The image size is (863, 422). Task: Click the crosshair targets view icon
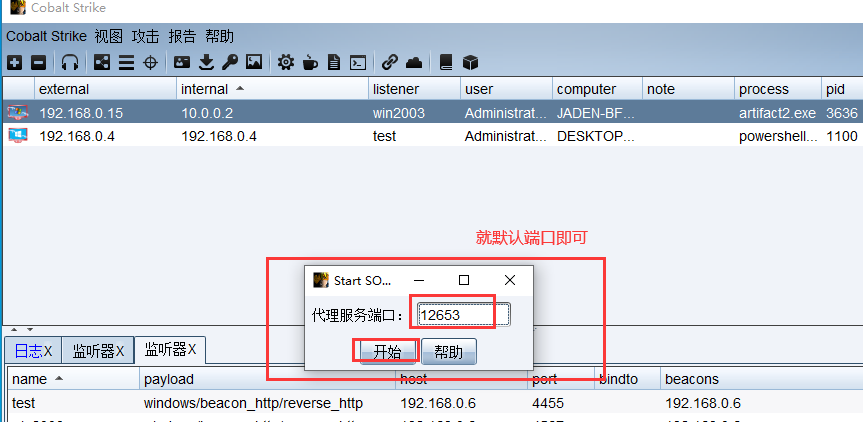coord(151,62)
